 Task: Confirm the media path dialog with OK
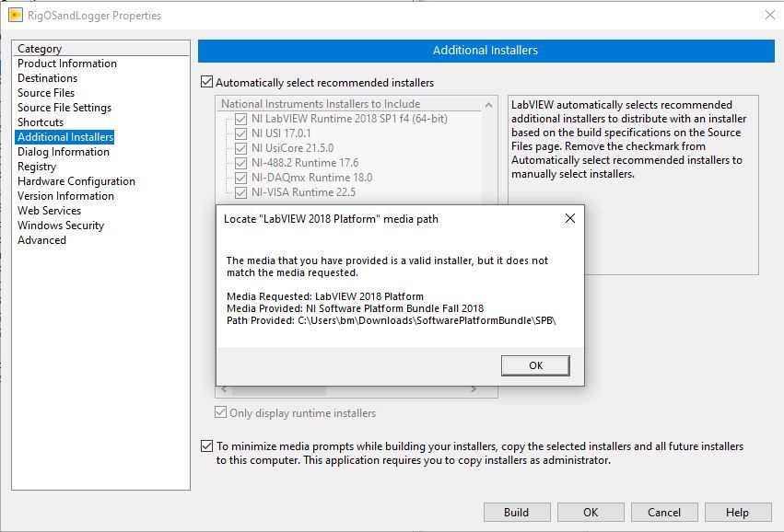tap(535, 365)
